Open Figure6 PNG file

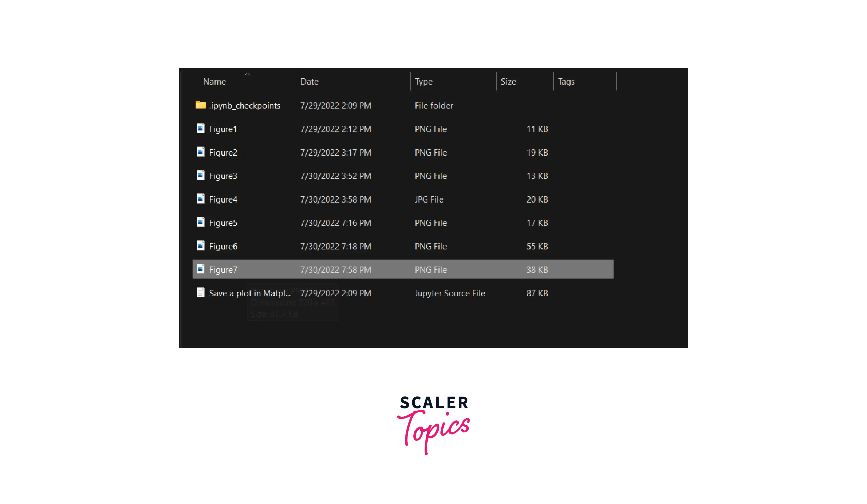[x=223, y=246]
